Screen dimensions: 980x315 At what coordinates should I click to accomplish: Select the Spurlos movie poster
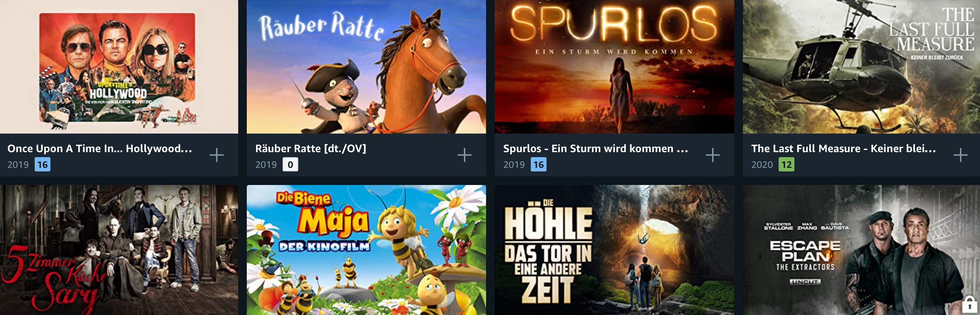(614, 67)
